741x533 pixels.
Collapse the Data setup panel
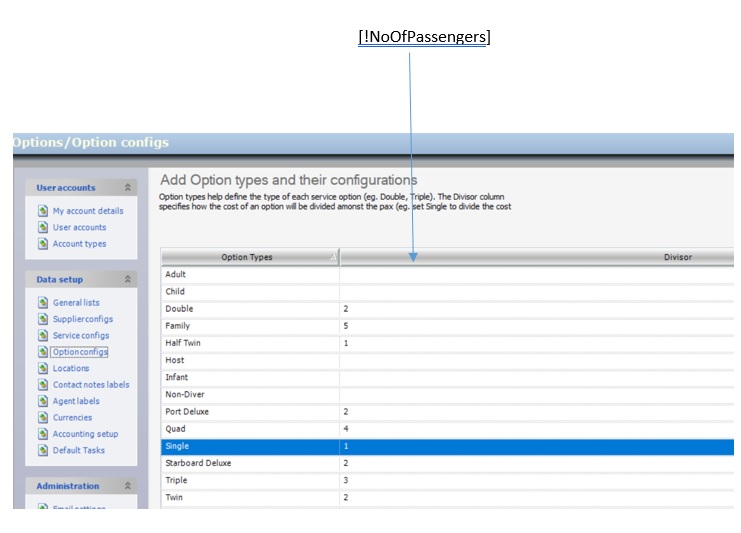pyautogui.click(x=127, y=279)
